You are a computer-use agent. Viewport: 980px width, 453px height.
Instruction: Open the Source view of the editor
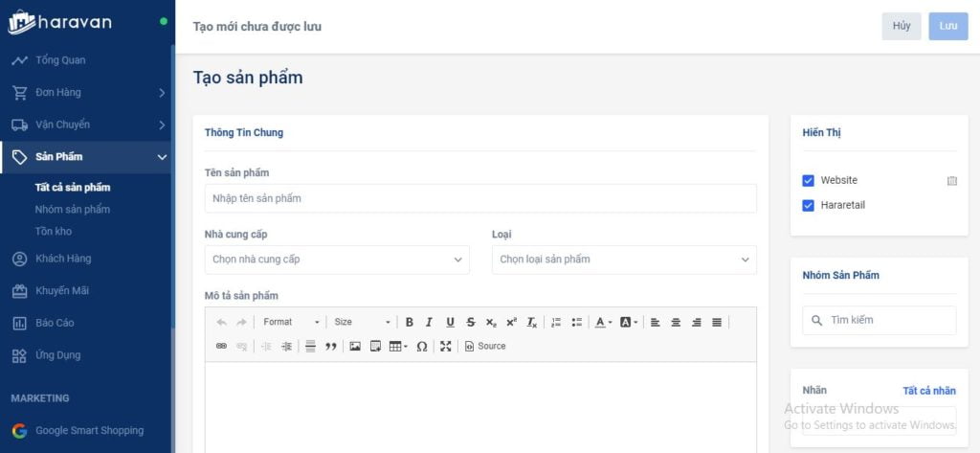(x=485, y=346)
